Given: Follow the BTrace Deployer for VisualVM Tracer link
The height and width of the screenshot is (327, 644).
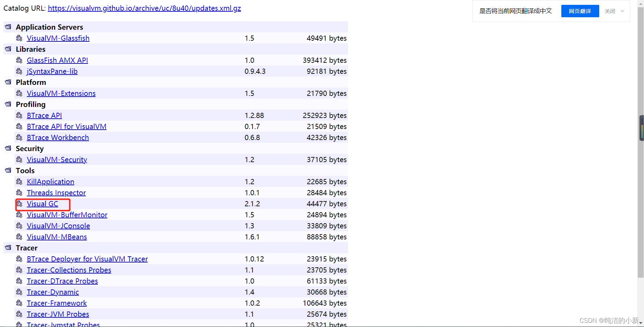Looking at the screenshot, I should (87, 259).
